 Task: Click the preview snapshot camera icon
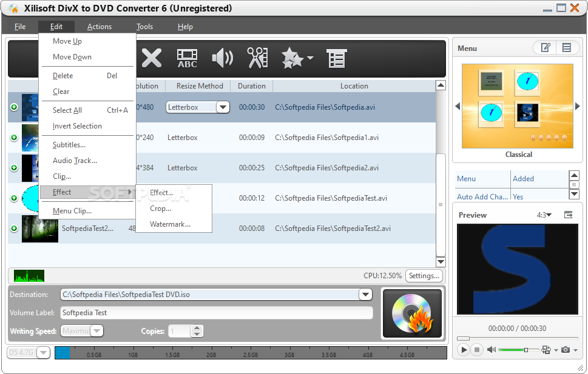(x=566, y=350)
